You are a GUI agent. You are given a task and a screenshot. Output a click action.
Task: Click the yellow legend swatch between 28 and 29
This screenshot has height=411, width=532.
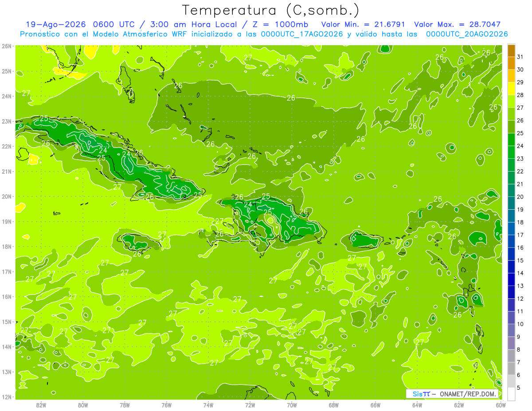coord(511,89)
